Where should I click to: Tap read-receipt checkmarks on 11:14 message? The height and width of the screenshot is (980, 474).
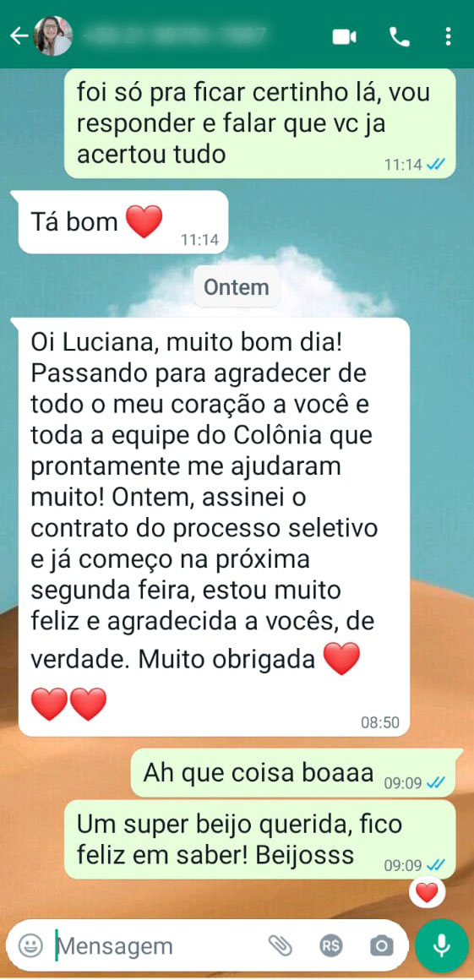[x=436, y=165]
